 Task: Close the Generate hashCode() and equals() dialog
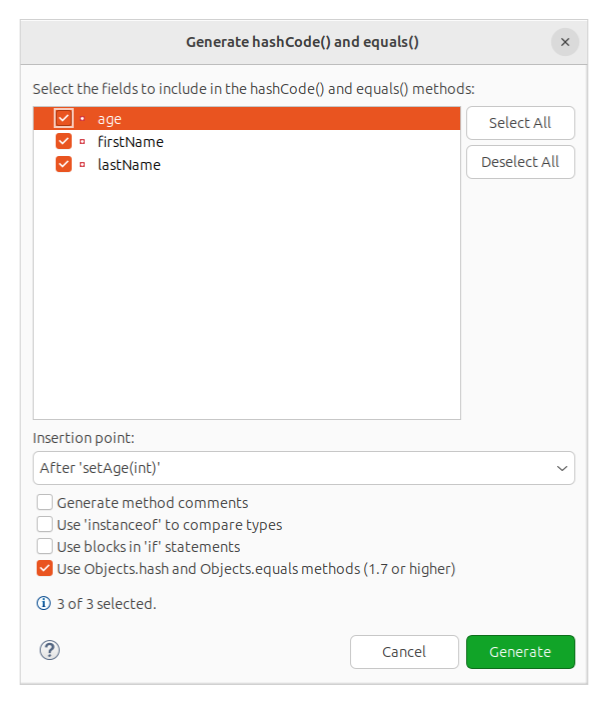(565, 42)
